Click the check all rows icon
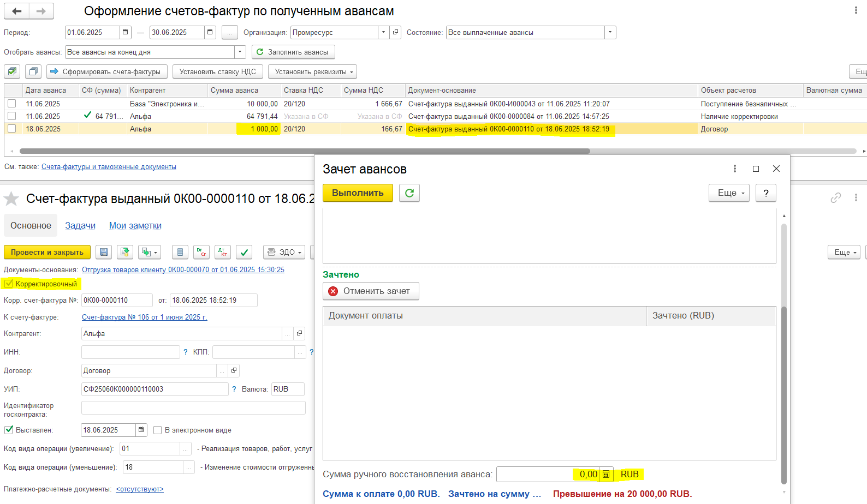 click(12, 71)
